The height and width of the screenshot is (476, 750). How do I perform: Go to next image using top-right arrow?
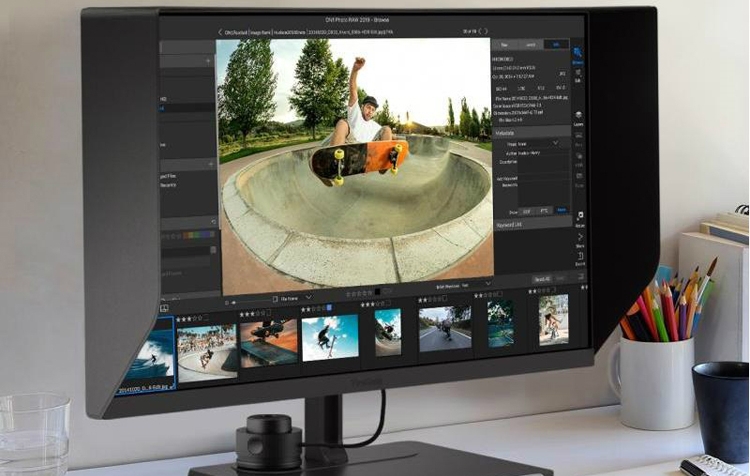point(486,32)
